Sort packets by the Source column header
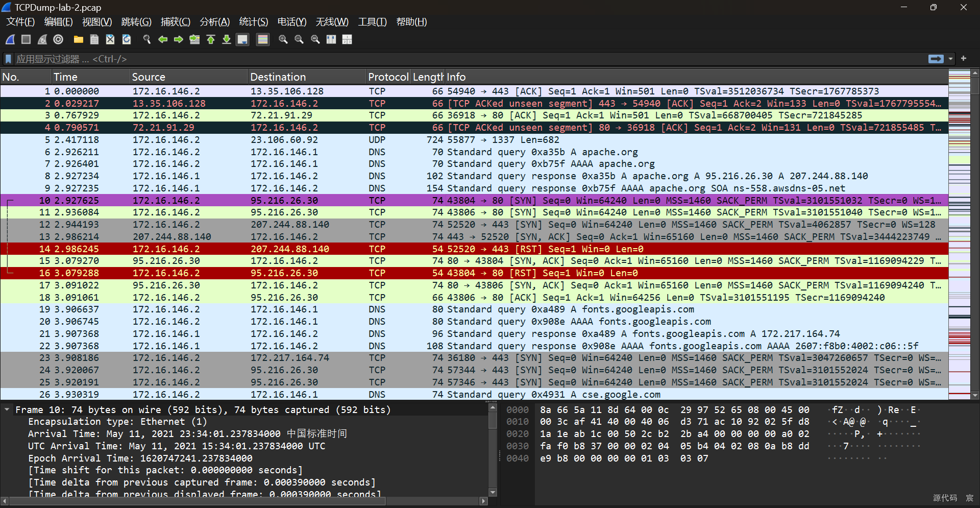The height and width of the screenshot is (508, 980). [x=189, y=77]
